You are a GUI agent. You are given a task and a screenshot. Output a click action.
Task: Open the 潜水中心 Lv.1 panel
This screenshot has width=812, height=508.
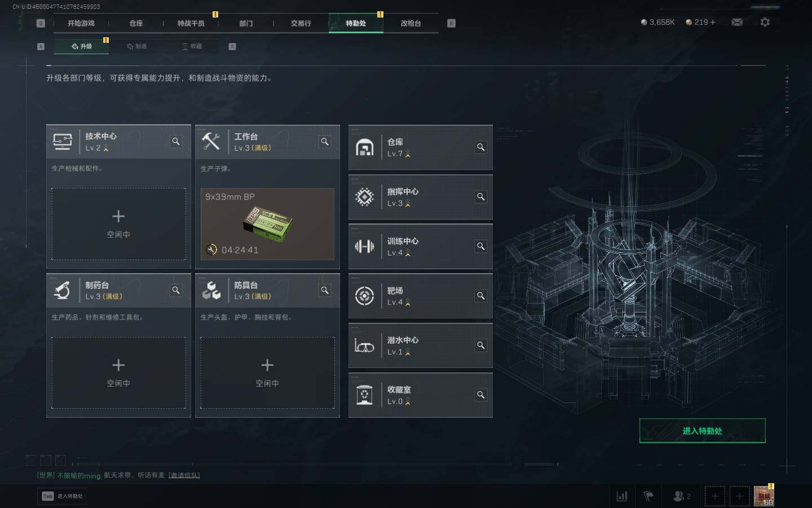(x=420, y=345)
